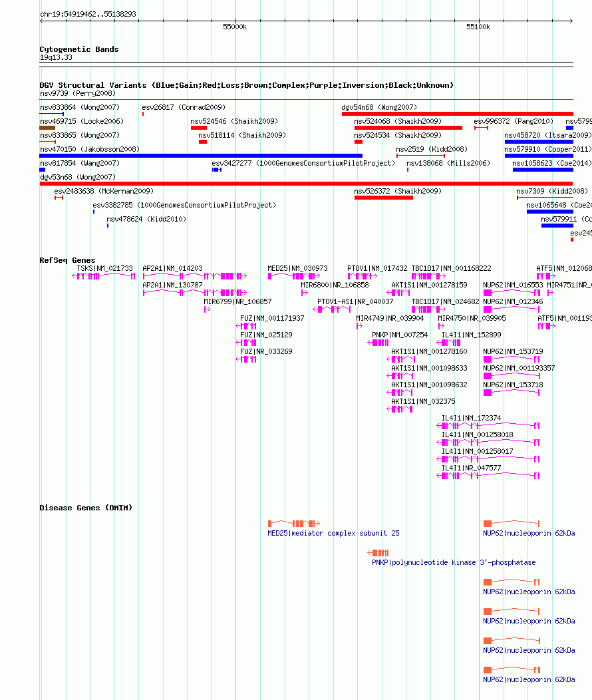Click the dgv54n68 (Wong2007) label
The image size is (592, 700).
379,107
